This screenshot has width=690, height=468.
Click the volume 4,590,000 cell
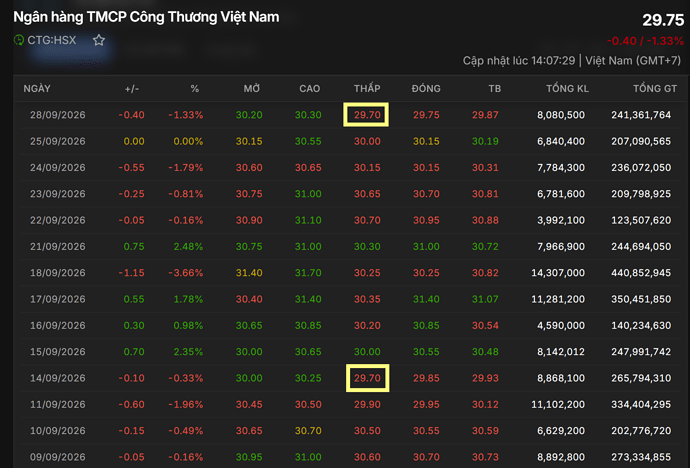tap(561, 325)
